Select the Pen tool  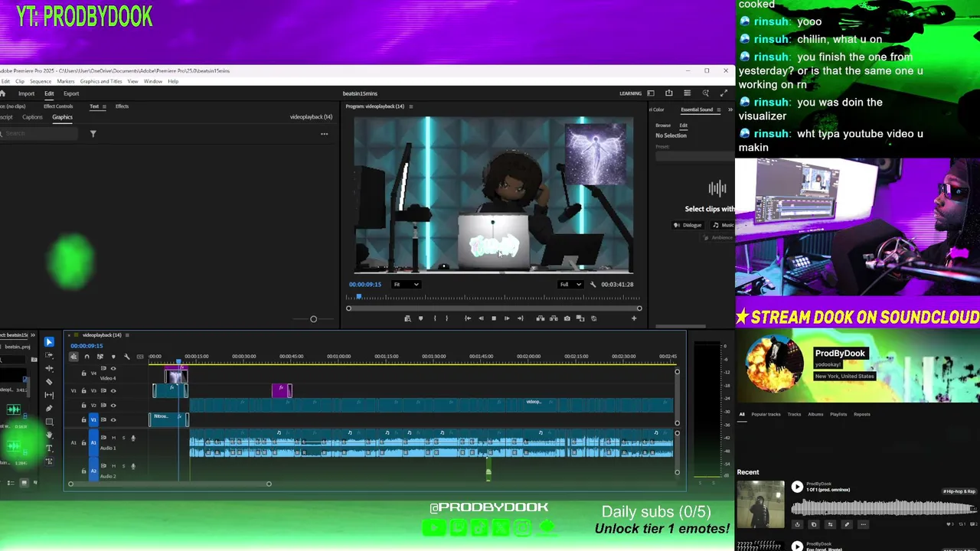point(49,409)
